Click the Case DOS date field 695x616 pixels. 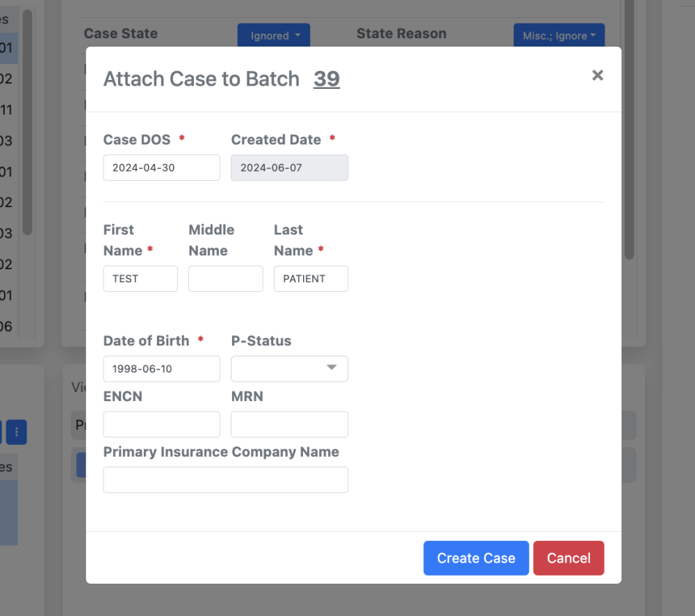point(161,167)
